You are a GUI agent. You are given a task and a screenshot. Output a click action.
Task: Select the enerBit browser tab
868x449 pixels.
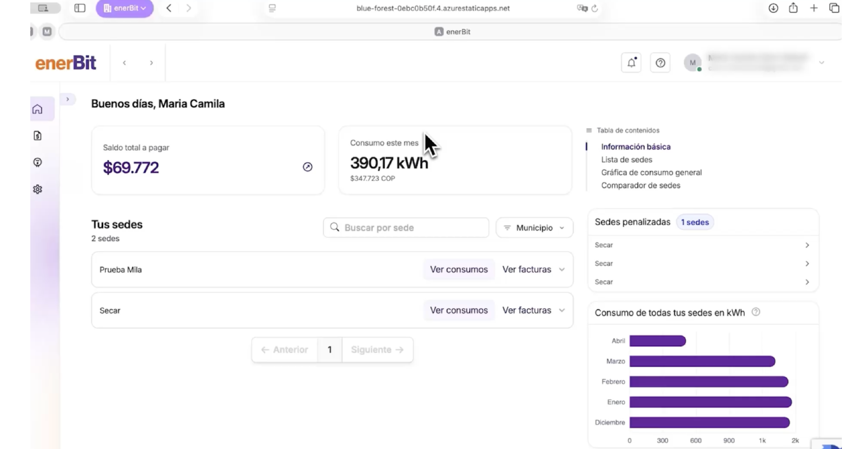tap(452, 32)
